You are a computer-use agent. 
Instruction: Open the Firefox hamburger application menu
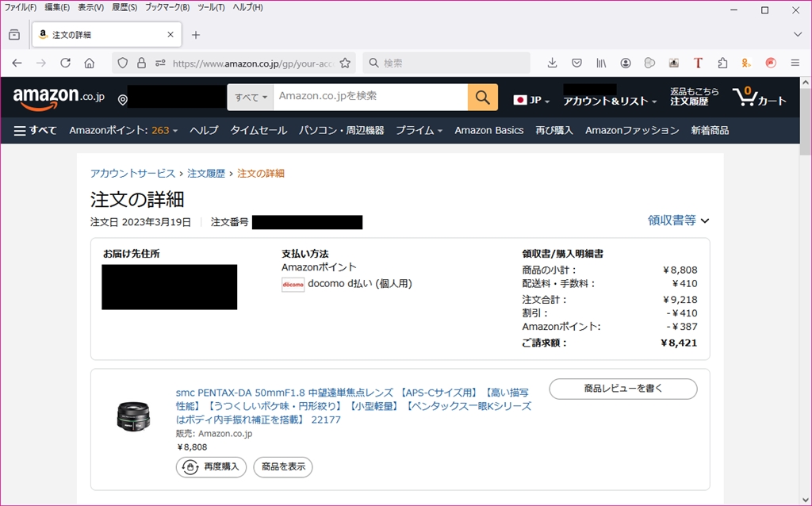click(795, 63)
